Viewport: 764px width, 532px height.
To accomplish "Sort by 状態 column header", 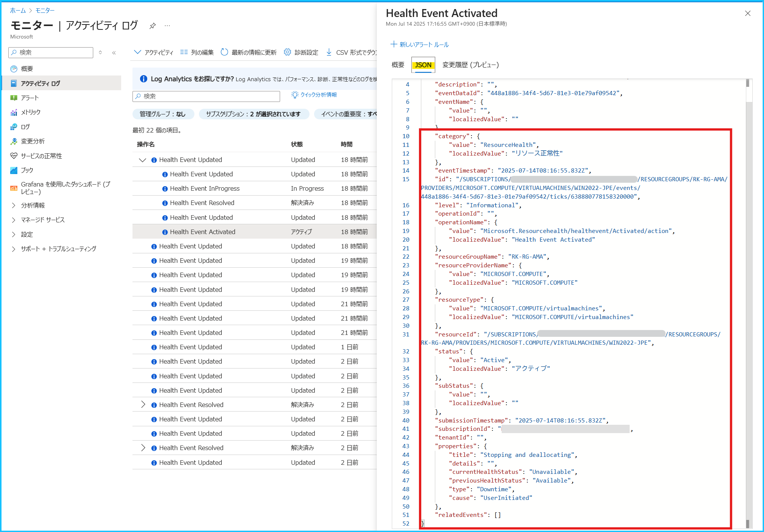I will pyautogui.click(x=297, y=144).
